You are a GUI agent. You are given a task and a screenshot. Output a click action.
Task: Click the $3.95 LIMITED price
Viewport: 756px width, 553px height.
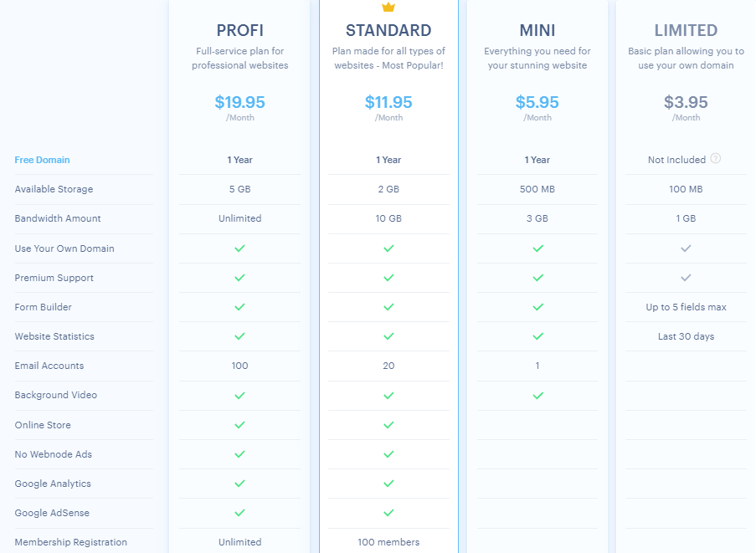point(687,103)
